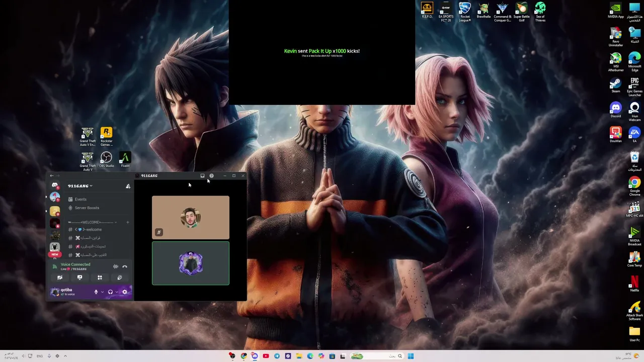644x362 pixels.
Task: Open Microsoft Edge desktop shortcut
Action: (x=634, y=61)
